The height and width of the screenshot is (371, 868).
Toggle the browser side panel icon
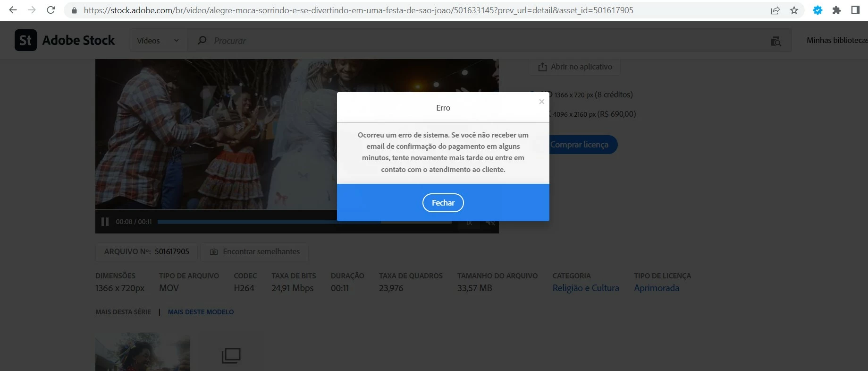tap(855, 10)
